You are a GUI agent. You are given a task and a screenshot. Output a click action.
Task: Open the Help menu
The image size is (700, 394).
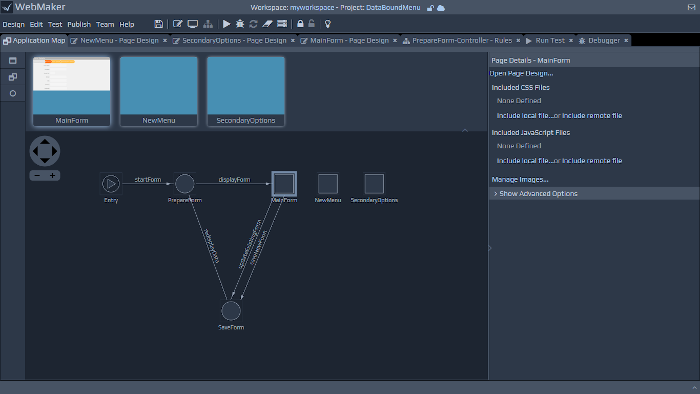[127, 25]
